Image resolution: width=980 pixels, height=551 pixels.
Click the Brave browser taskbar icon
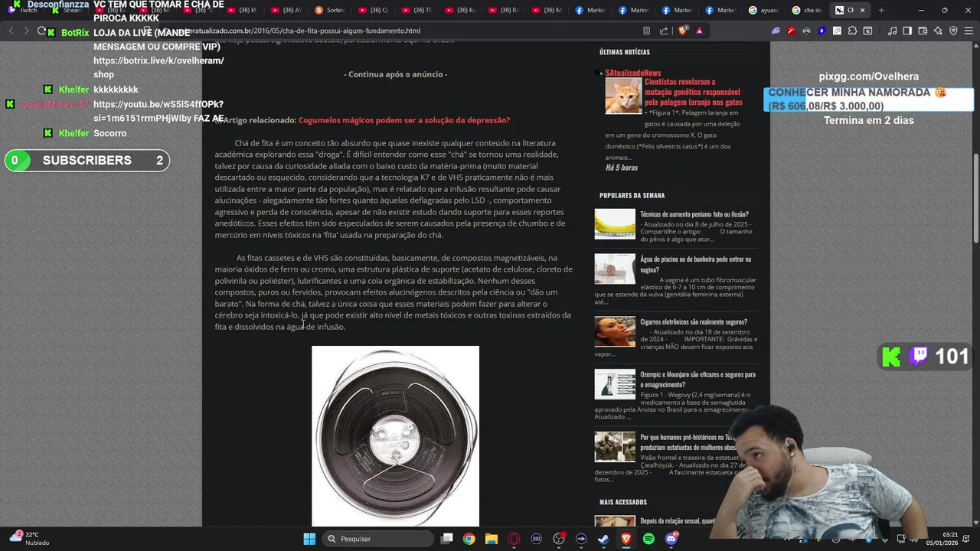626,539
